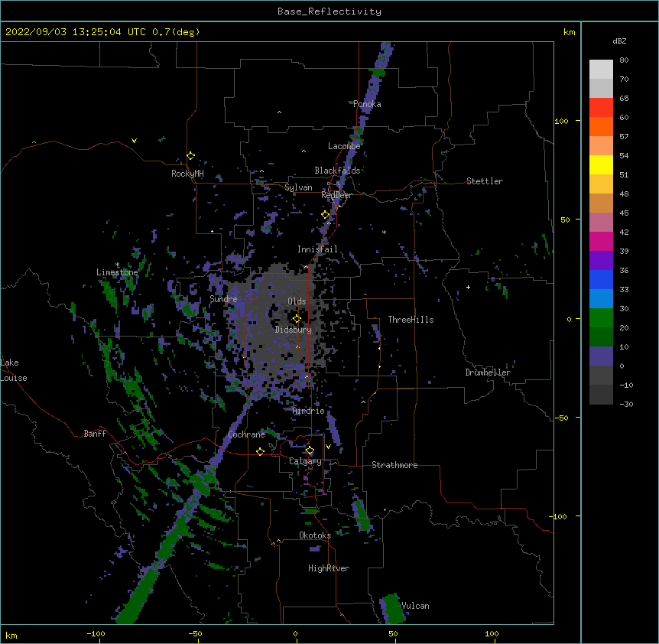This screenshot has height=644, width=659.
Task: Click the Okotoks label
Action: tap(315, 535)
